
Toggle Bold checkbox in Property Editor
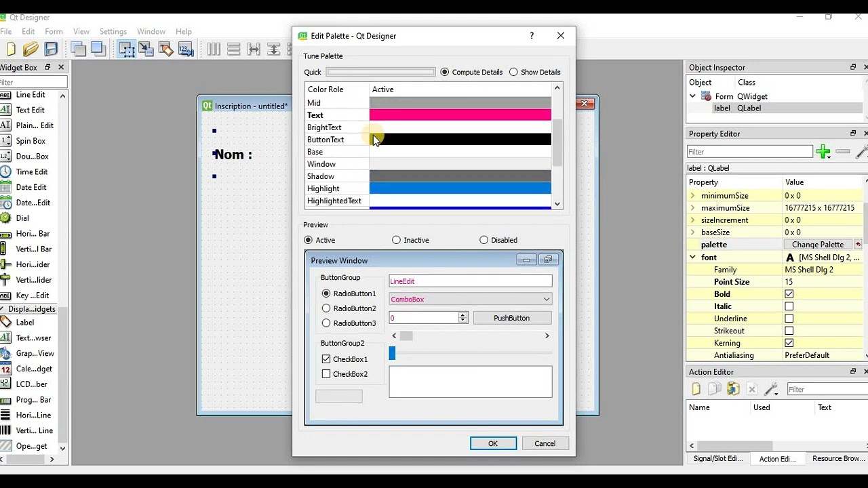click(x=789, y=294)
